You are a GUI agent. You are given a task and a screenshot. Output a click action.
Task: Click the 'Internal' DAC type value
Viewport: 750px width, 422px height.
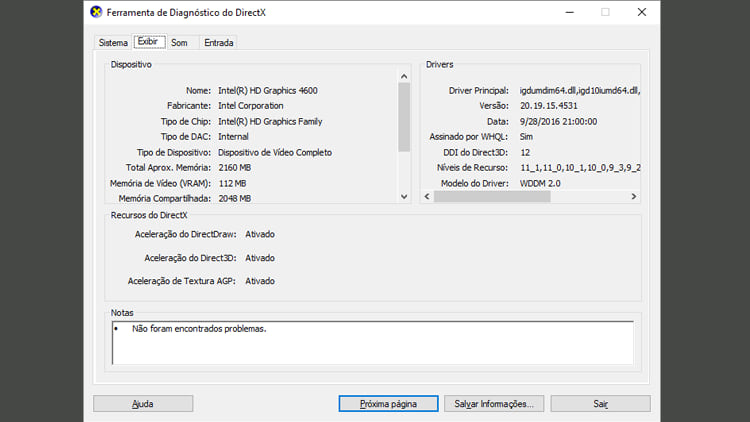tap(233, 136)
